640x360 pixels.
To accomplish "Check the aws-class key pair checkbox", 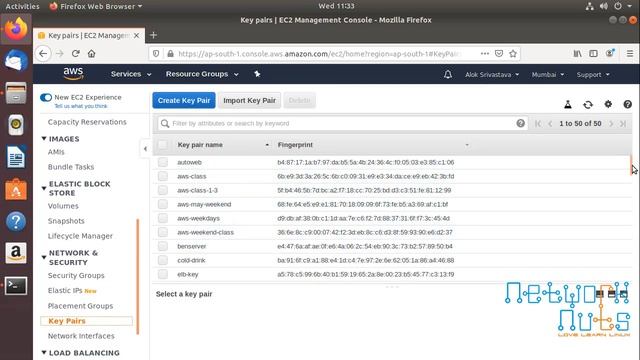I will [163, 176].
